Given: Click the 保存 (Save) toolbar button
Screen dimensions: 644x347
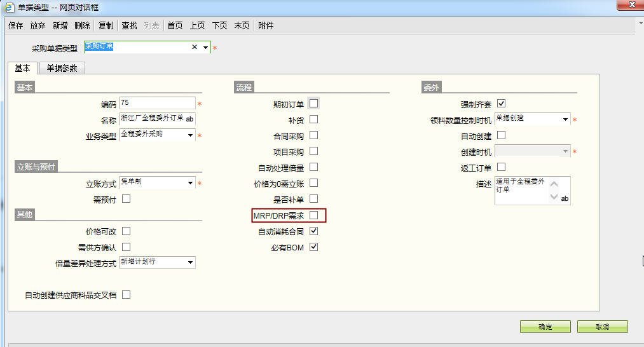Looking at the screenshot, I should point(16,25).
